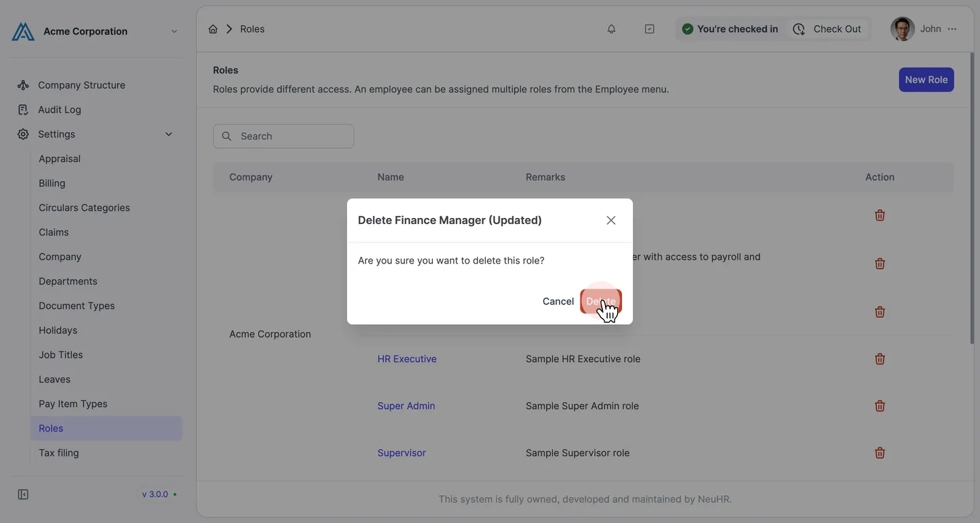The image size is (980, 523).
Task: Open the Super Admin role link
Action: coord(406,406)
